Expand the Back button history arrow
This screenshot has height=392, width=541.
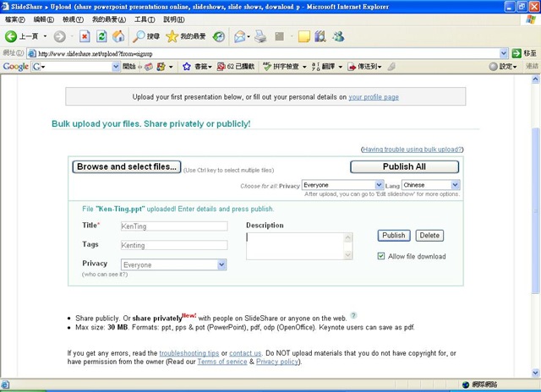(x=45, y=36)
